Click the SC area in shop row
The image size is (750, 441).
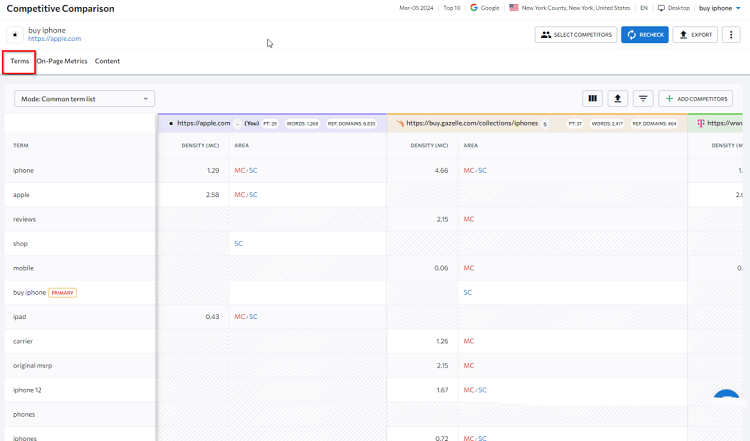[x=239, y=243]
